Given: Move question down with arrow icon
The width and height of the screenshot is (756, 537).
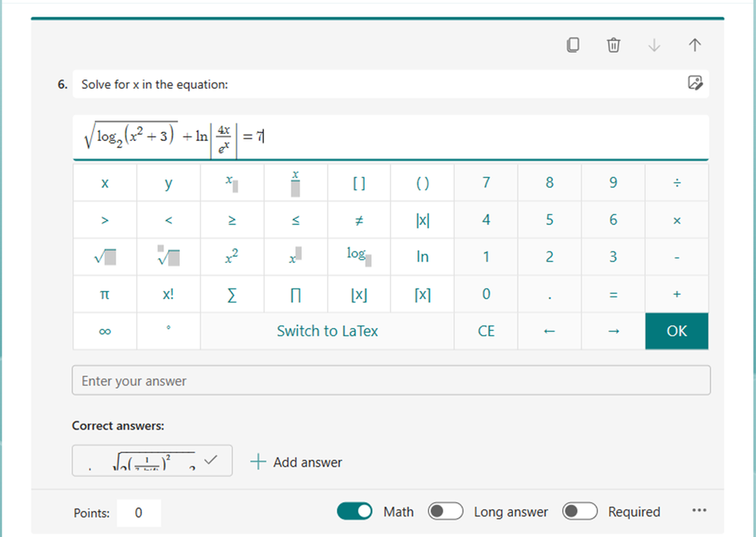Looking at the screenshot, I should 655,45.
